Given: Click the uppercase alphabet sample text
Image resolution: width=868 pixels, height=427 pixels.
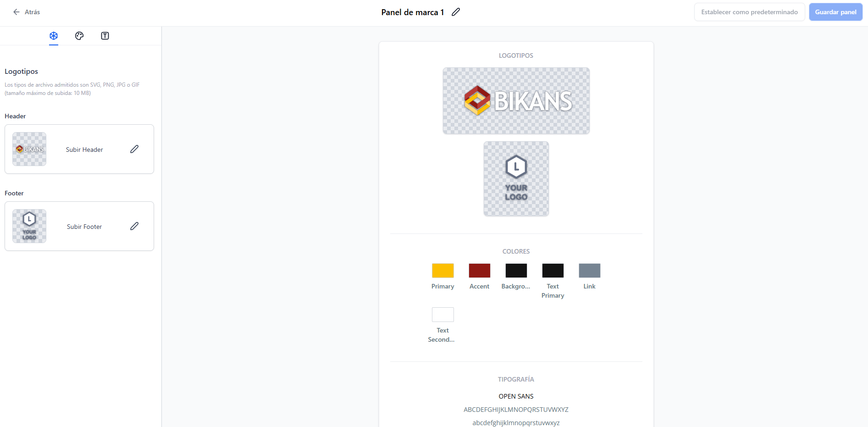Looking at the screenshot, I should pyautogui.click(x=516, y=410).
